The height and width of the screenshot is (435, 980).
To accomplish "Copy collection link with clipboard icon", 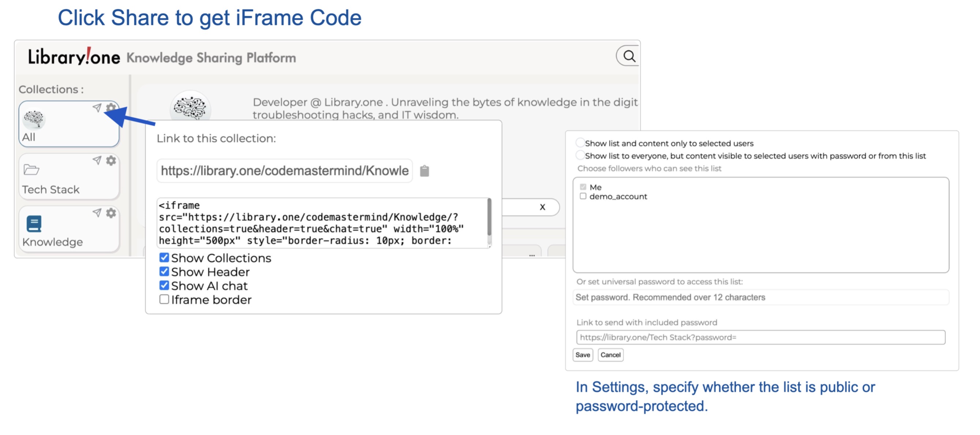I will point(424,171).
